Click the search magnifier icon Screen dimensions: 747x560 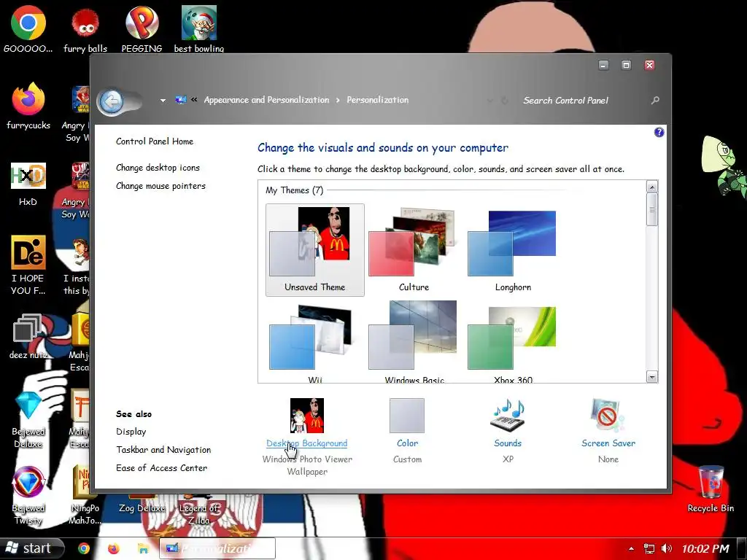655,101
